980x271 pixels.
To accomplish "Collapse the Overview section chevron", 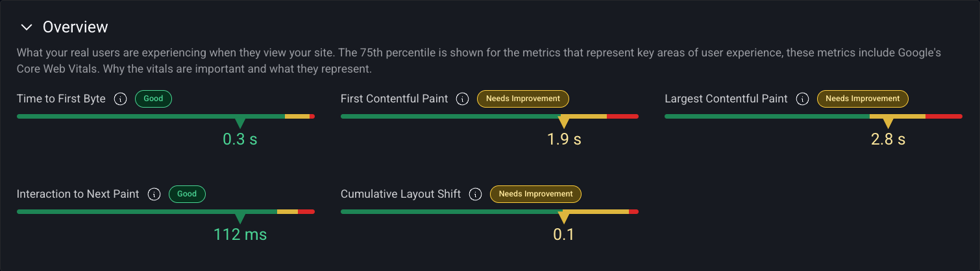I will 26,27.
